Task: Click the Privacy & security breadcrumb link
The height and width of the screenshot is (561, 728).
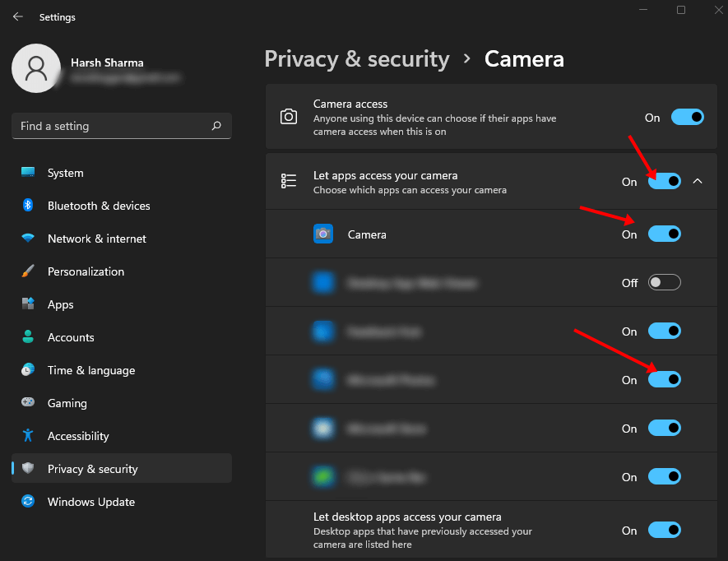Action: pyautogui.click(x=357, y=59)
